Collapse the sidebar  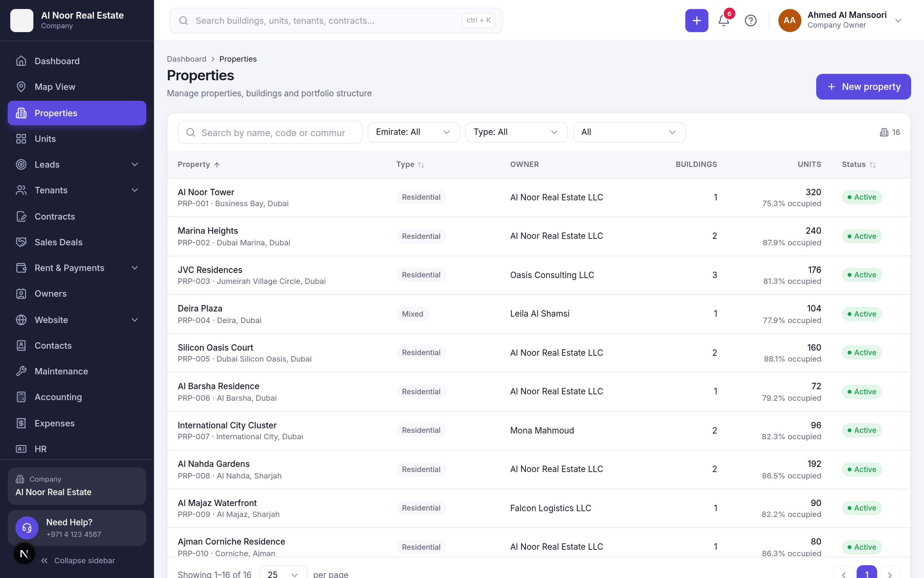tap(78, 560)
